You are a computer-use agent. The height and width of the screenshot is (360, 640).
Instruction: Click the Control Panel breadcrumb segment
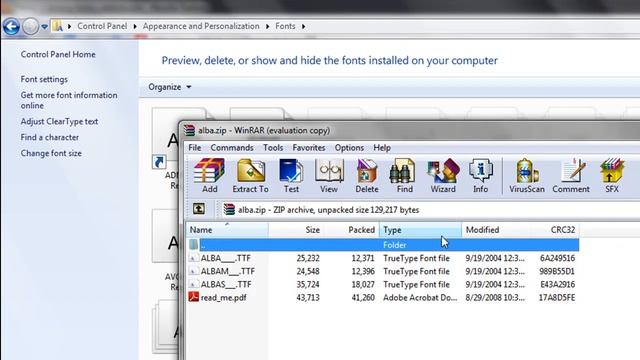tap(102, 26)
